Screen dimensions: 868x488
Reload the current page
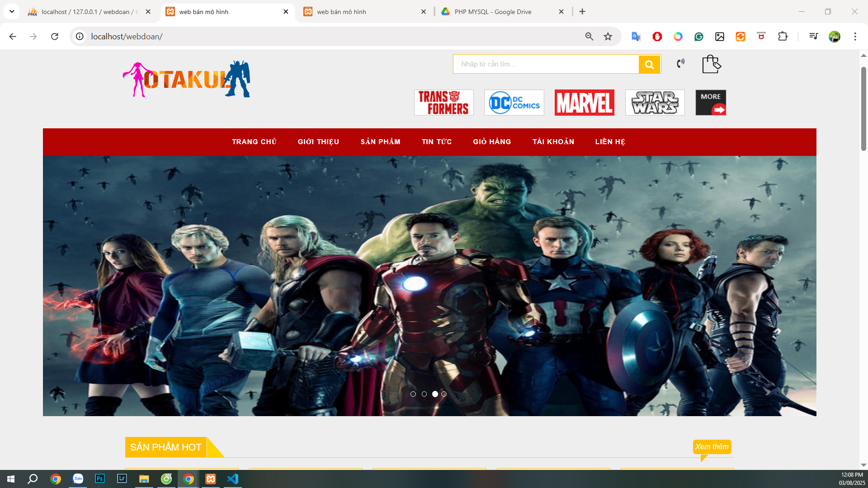(x=55, y=37)
